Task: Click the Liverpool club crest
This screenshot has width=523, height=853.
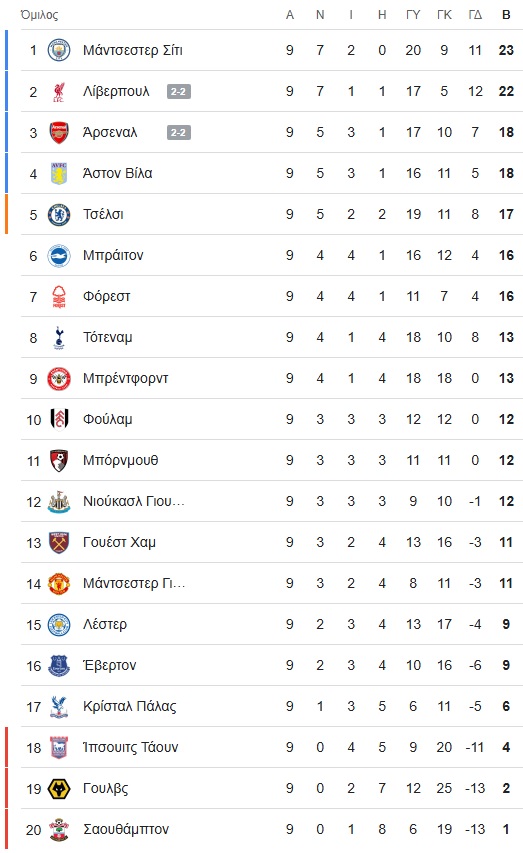Action: [59, 91]
